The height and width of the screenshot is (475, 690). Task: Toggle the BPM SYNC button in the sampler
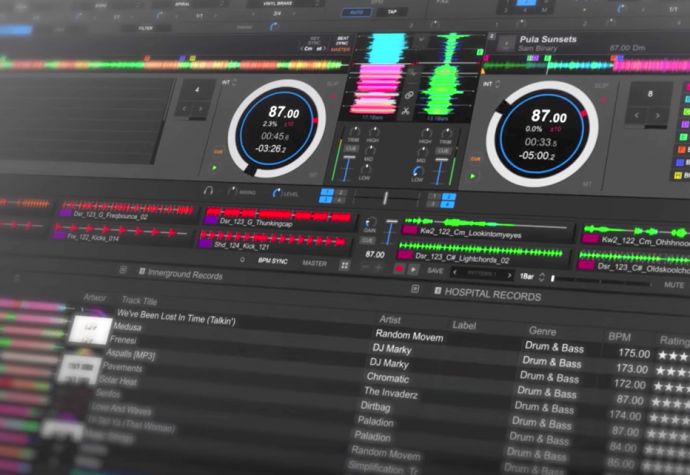click(x=272, y=262)
